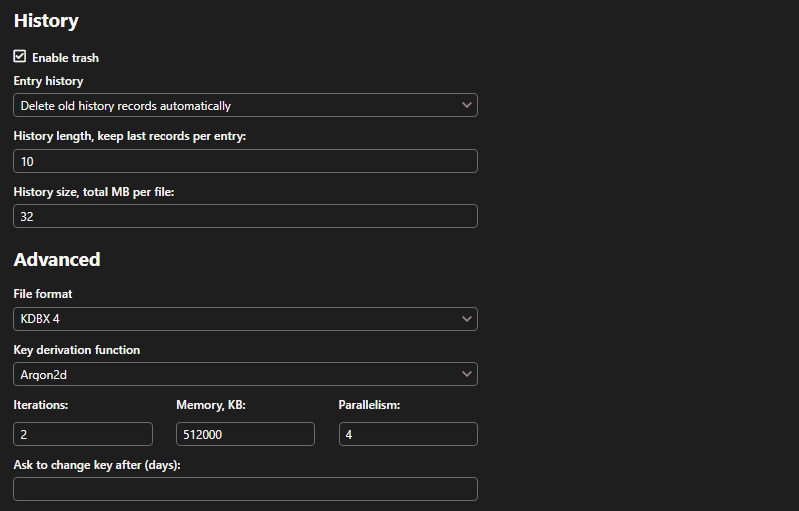
Task: Click the History section heading
Action: click(46, 21)
